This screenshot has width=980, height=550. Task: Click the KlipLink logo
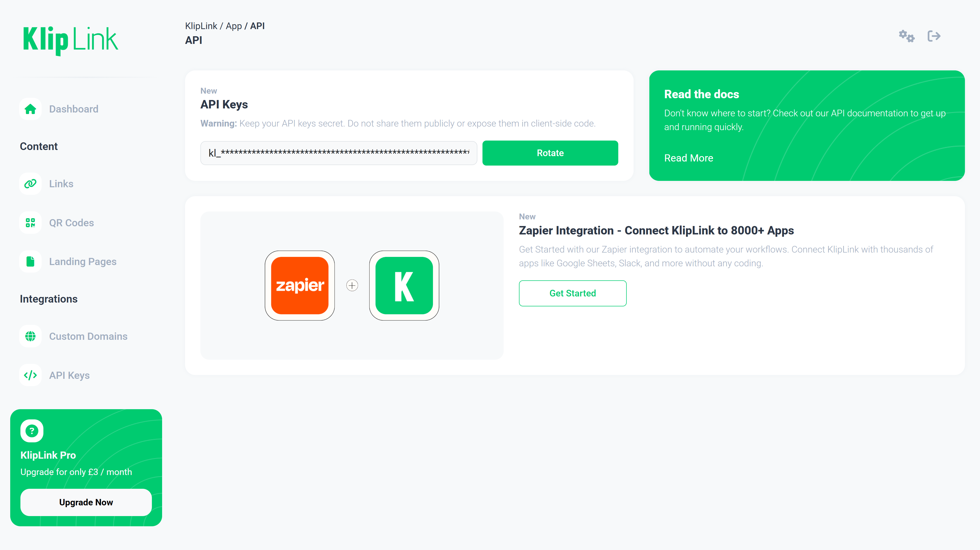click(x=70, y=40)
